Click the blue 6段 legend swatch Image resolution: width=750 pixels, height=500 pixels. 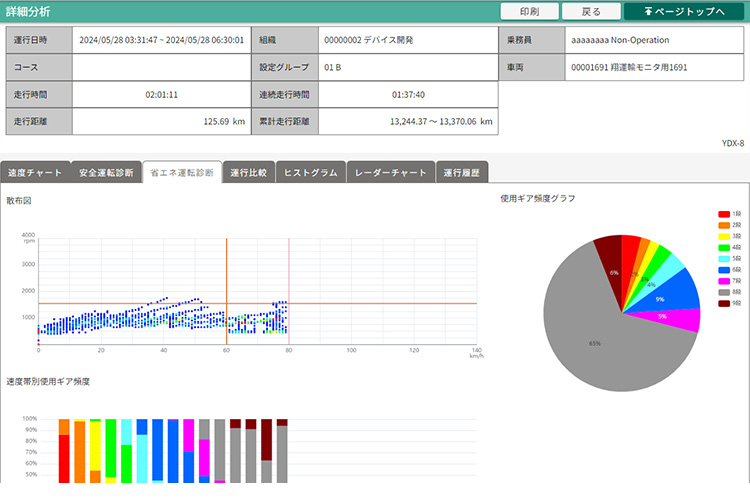tap(725, 268)
